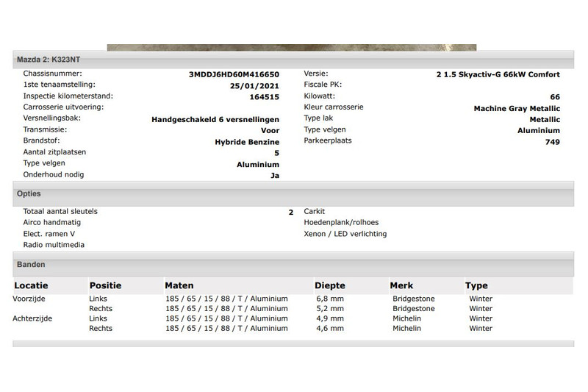Collapse the Opties section header
Viewport: 588px width, 392px height.
29,193
